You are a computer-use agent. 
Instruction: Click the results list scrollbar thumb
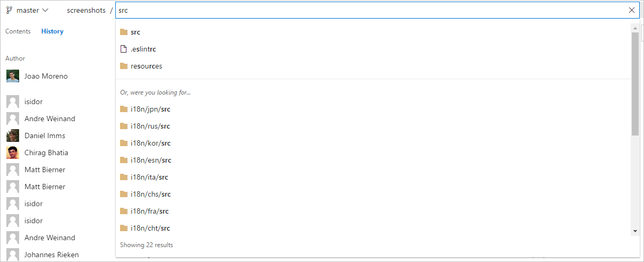(635, 83)
